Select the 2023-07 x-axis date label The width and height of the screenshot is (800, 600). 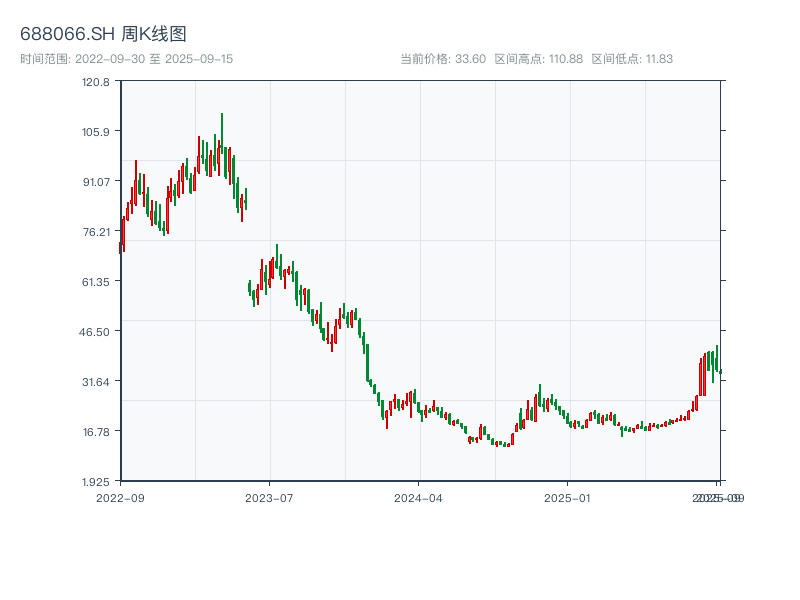pyautogui.click(x=270, y=497)
